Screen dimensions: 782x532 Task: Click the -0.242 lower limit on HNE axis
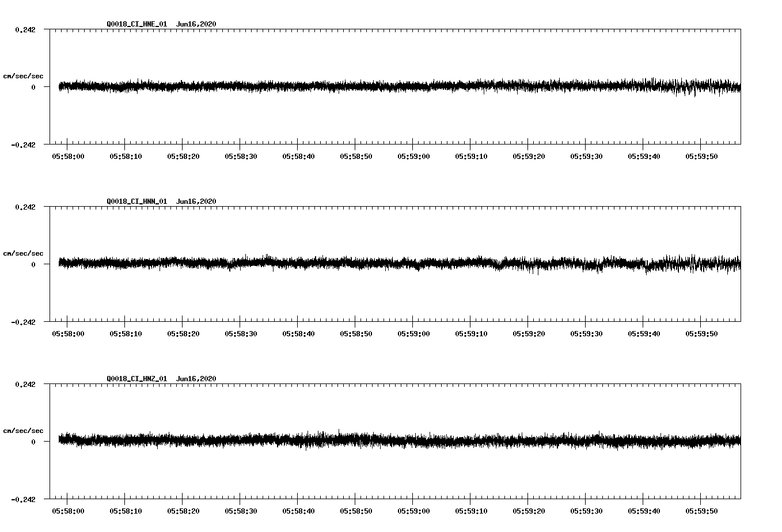pos(23,145)
